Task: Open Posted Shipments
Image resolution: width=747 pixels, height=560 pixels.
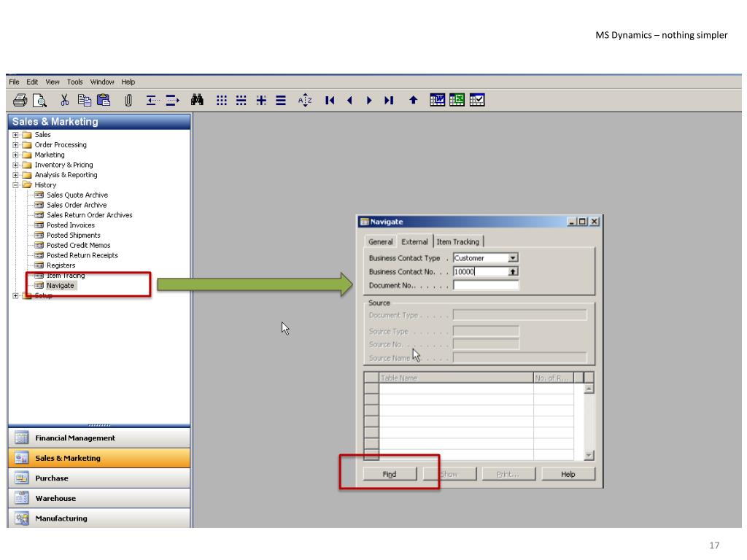Action: coord(74,235)
